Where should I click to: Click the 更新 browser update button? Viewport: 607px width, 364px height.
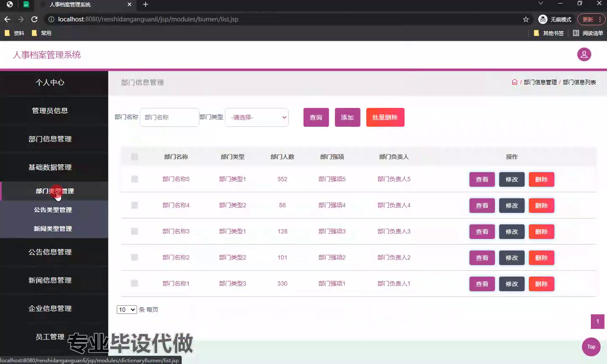click(x=591, y=19)
